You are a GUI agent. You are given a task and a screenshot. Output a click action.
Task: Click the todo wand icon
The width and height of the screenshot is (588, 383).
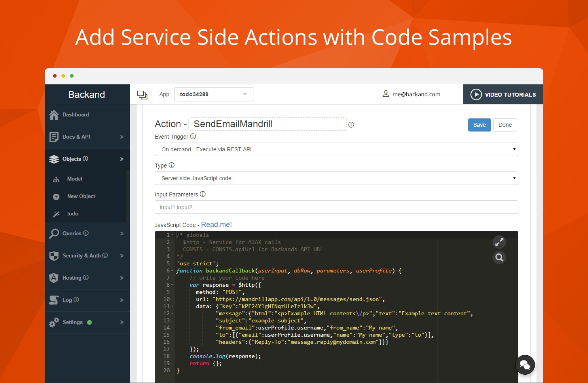pos(56,214)
